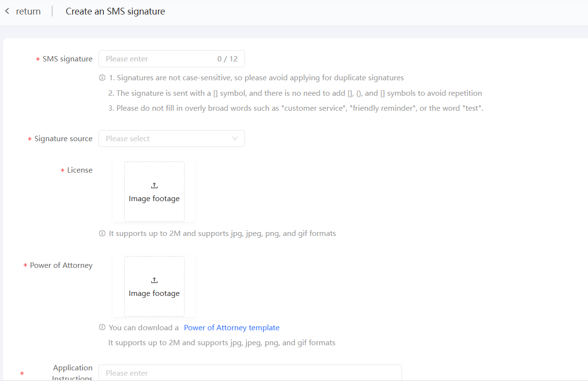Click info icon under the License uploader
Viewport: 588px width, 381px height.
click(102, 234)
